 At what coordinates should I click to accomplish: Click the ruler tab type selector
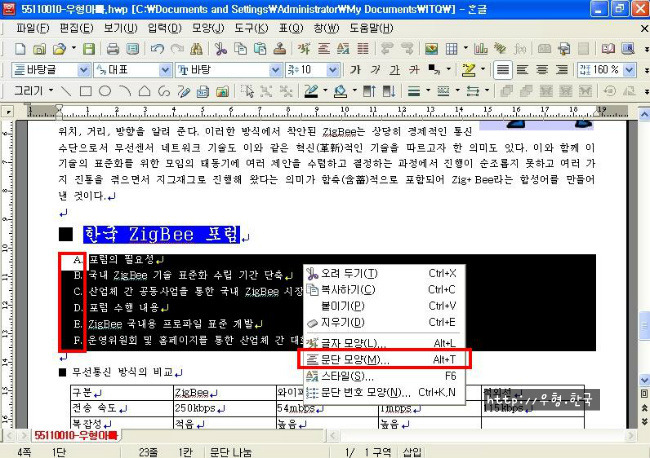pyautogui.click(x=8, y=111)
